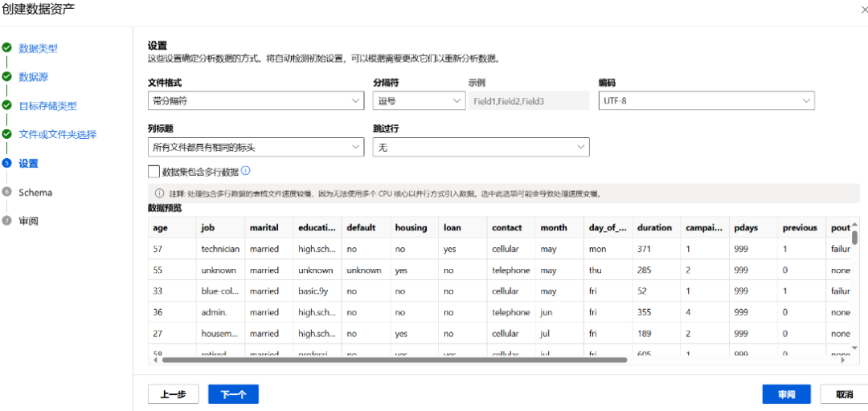Go to the 数据类型 step
The image size is (868, 411).
pos(39,48)
